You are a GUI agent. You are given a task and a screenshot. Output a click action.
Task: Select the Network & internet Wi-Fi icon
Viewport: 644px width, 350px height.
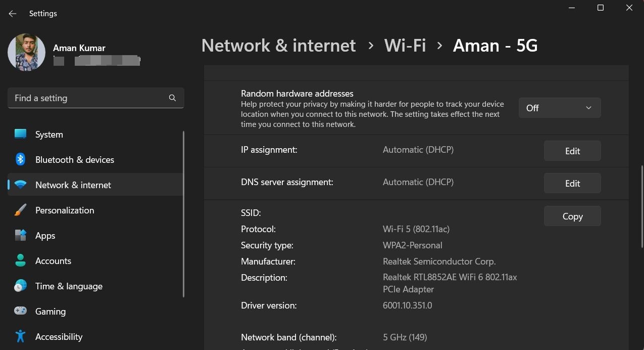coord(20,185)
